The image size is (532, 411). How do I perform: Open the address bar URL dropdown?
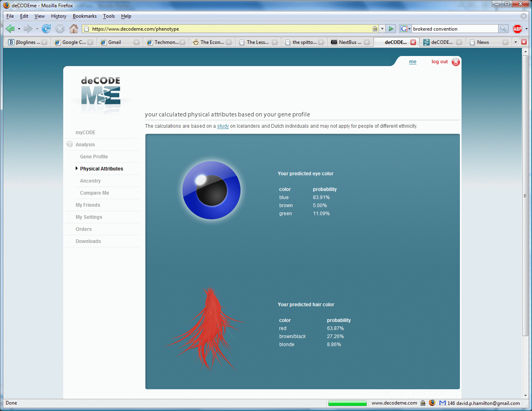(383, 29)
